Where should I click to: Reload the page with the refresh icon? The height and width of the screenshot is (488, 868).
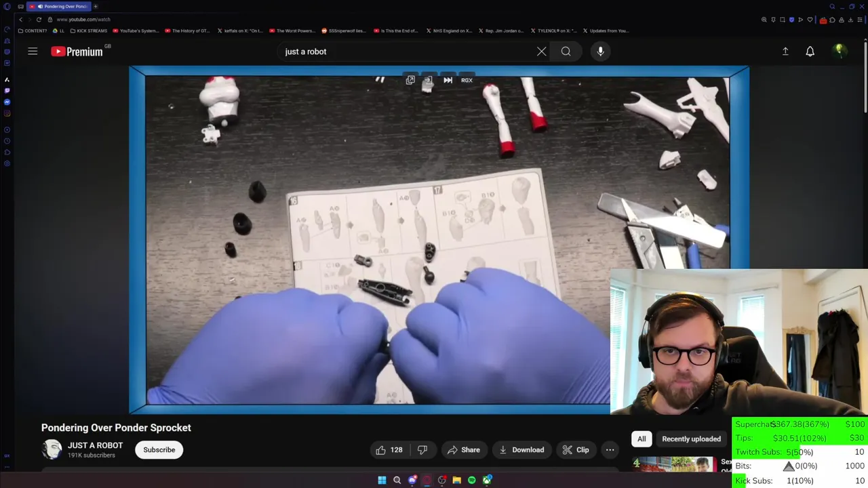click(x=39, y=20)
